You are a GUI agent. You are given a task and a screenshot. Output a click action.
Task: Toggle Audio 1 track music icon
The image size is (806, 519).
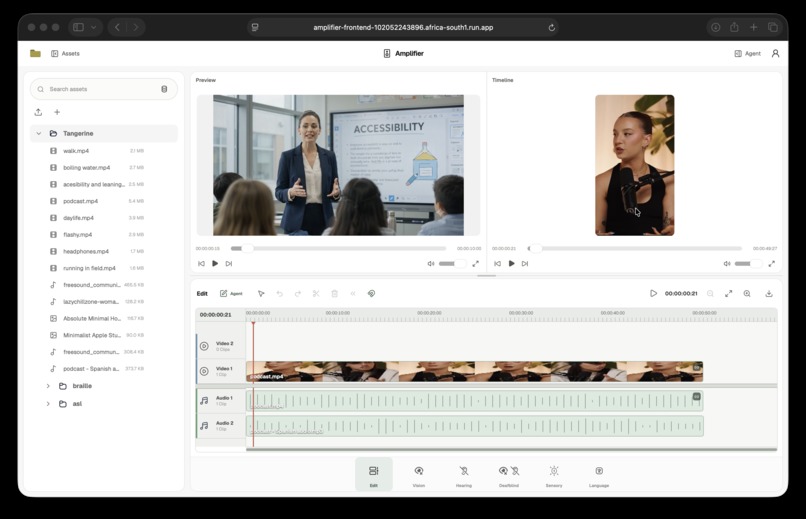pos(204,400)
